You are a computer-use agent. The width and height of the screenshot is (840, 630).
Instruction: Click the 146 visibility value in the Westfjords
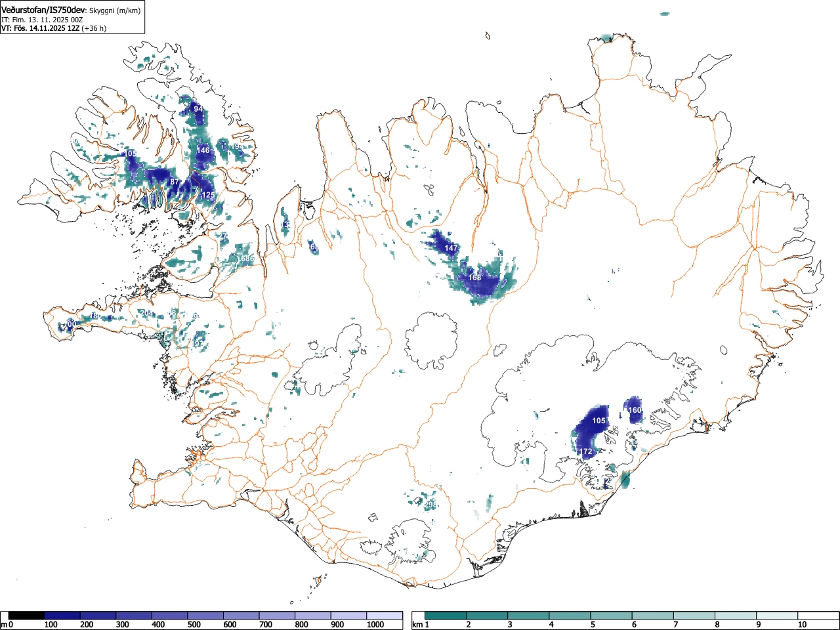[x=203, y=150]
